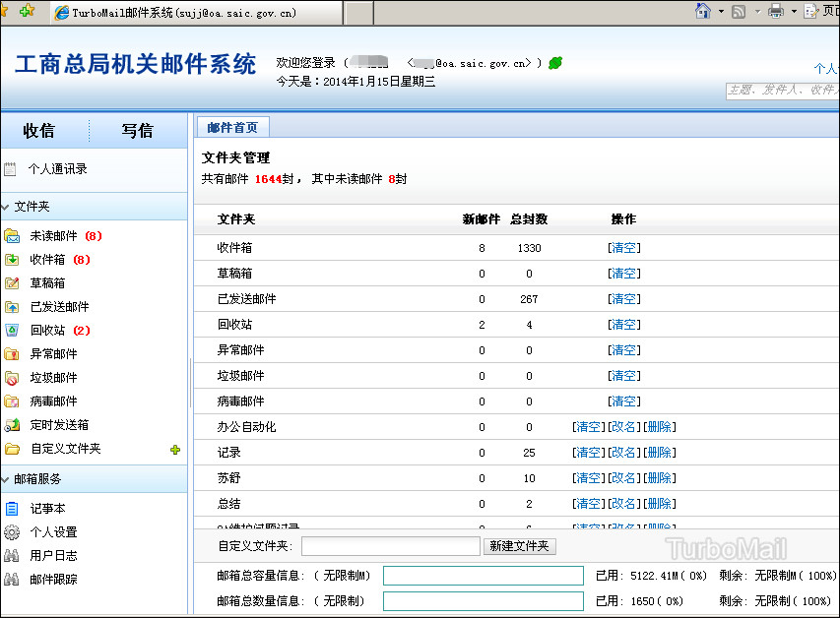Open the drafts folder icon
This screenshot has width=840, height=618.
tap(12, 283)
